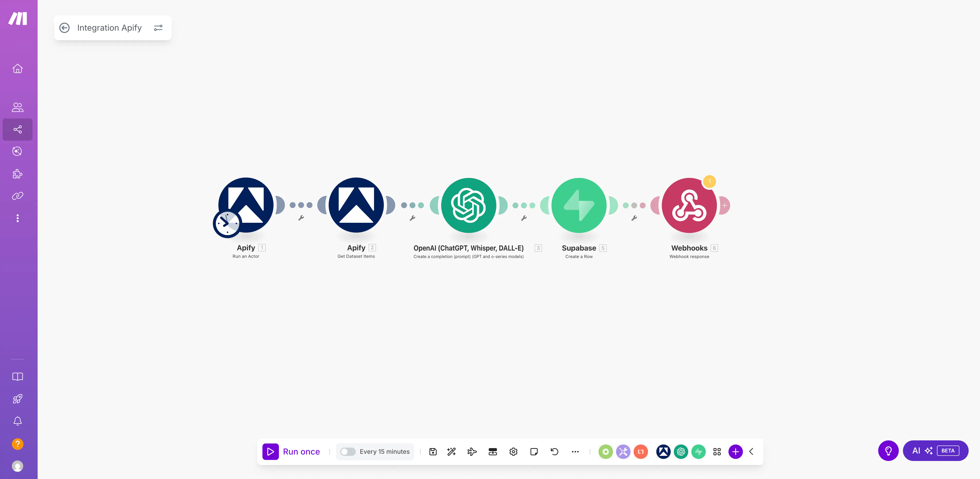Open the green Tools favorite
980x479 pixels.
click(x=606, y=452)
